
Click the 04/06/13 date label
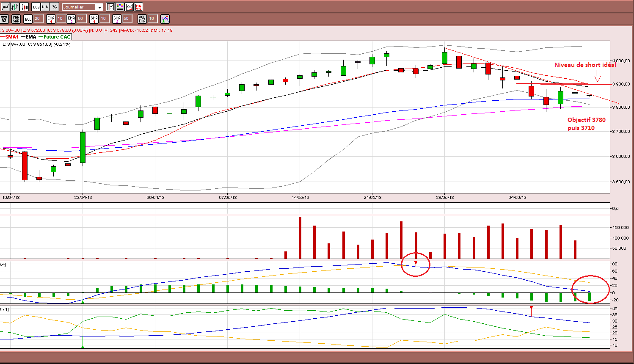pos(517,197)
